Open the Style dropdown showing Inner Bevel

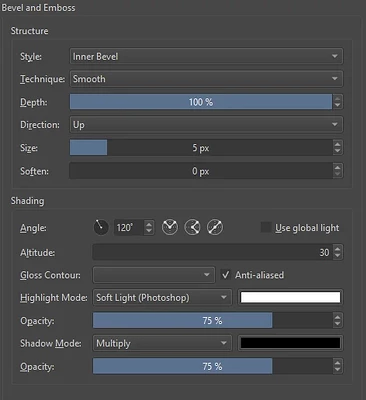[x=206, y=56]
